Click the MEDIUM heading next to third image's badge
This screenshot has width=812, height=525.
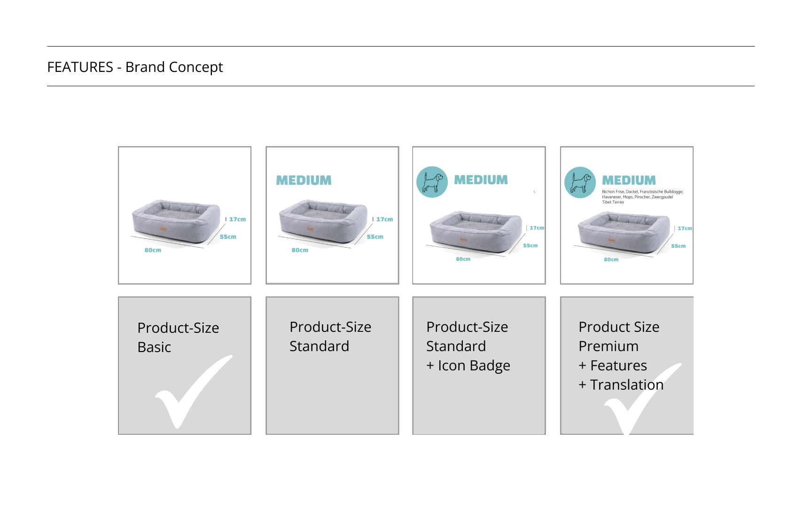point(481,180)
